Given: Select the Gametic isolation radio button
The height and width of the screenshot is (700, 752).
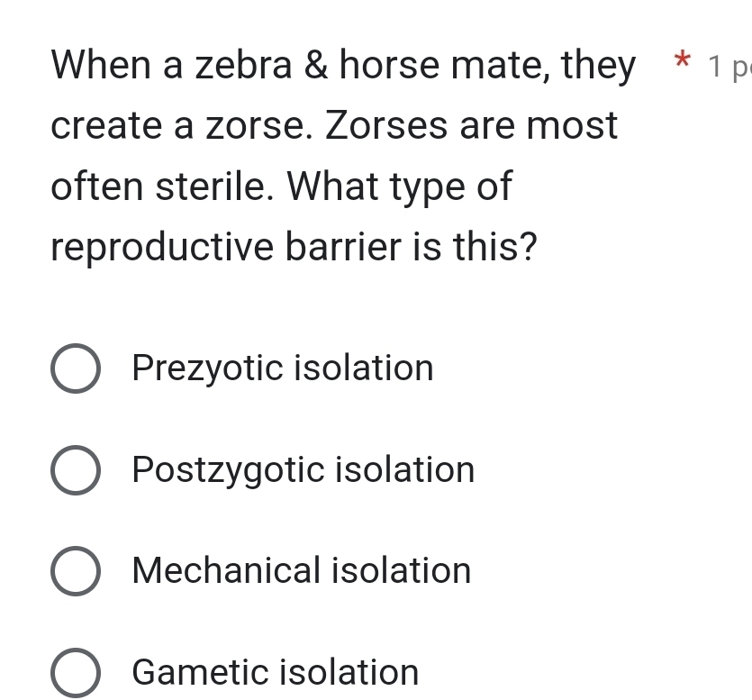Looking at the screenshot, I should tap(76, 671).
